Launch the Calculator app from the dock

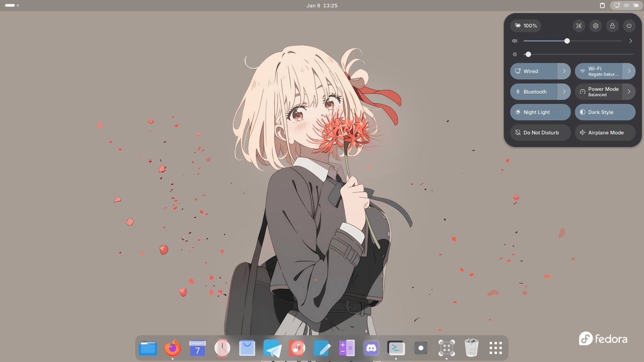(347, 348)
